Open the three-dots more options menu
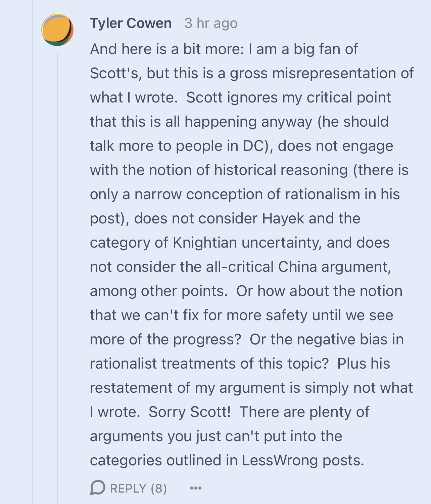The width and height of the screenshot is (431, 504). (196, 488)
